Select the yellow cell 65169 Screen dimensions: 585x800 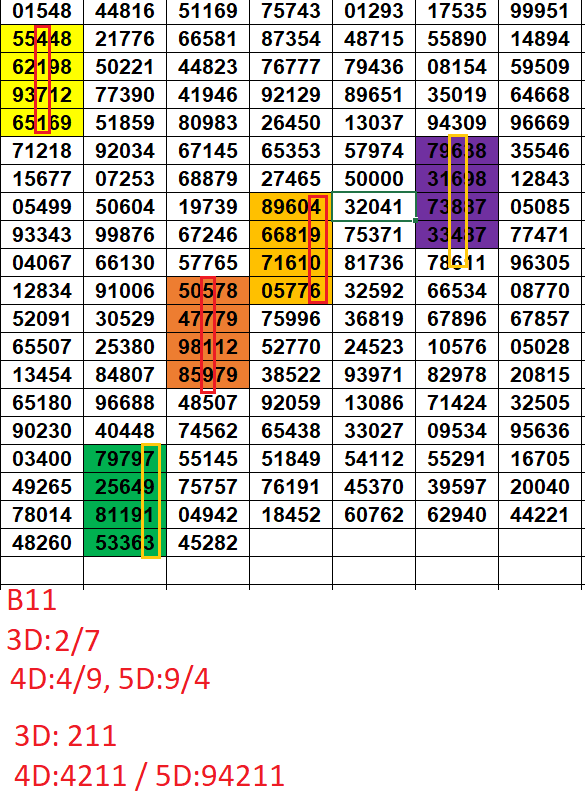tap(42, 122)
